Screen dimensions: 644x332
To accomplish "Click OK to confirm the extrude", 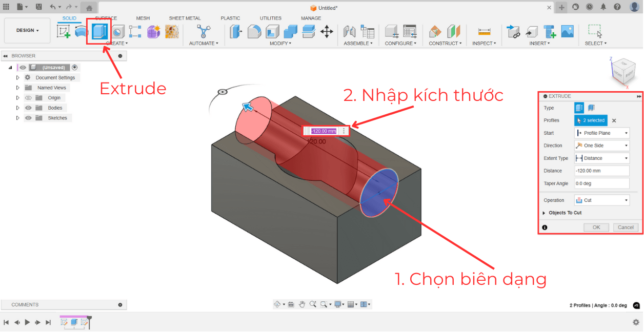I will tap(596, 227).
